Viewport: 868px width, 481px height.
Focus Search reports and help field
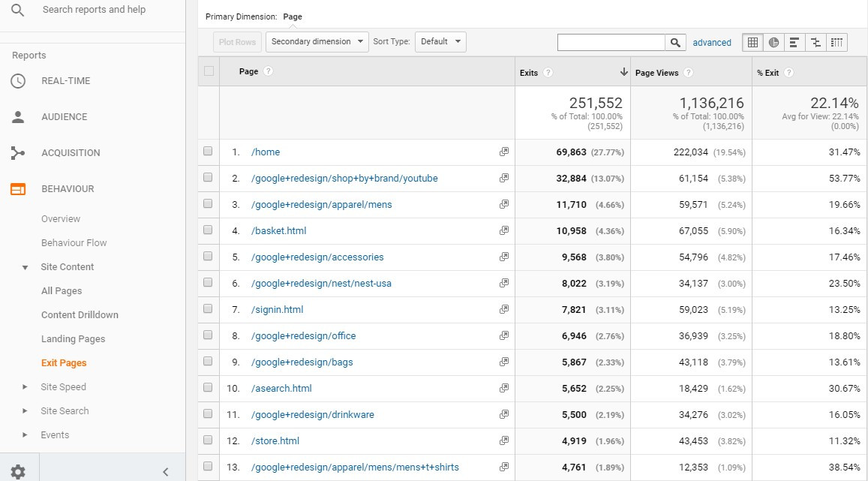[94, 10]
